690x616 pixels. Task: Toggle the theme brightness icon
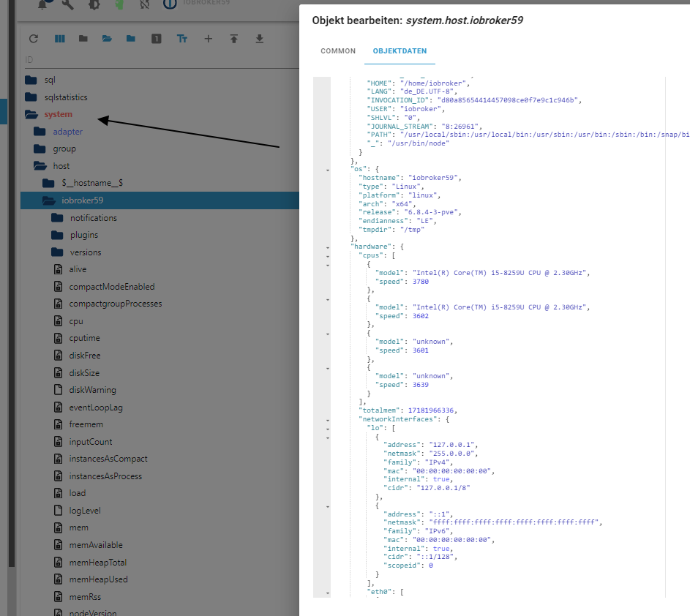94,5
